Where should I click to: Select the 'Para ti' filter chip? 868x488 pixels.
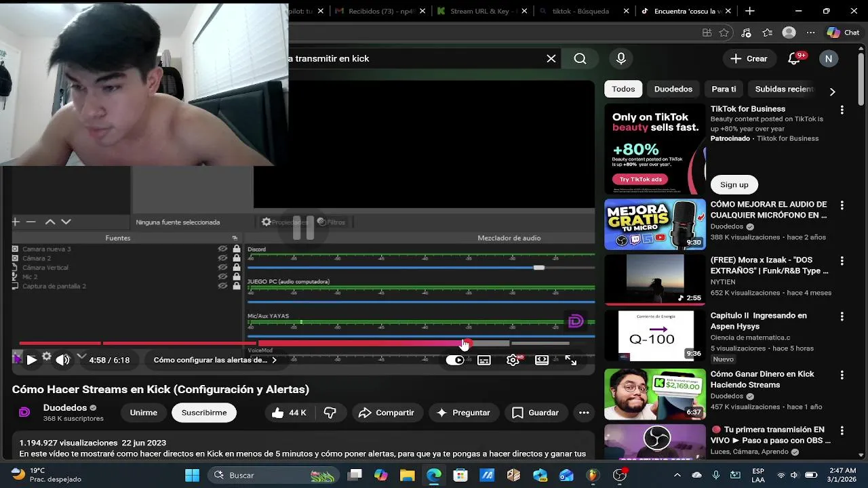[x=724, y=89]
